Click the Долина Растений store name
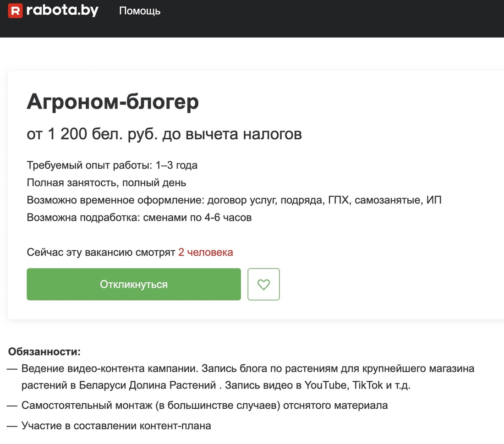Viewport: 504px width, 444px height. tap(172, 385)
